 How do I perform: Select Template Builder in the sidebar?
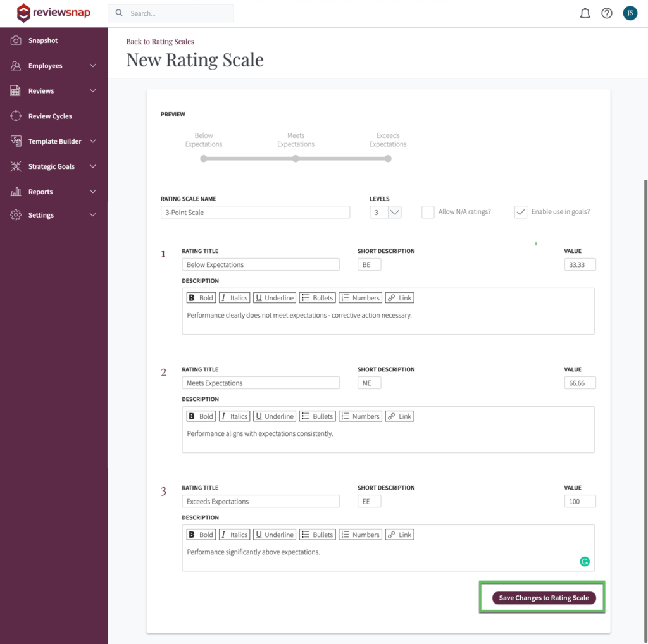click(56, 141)
